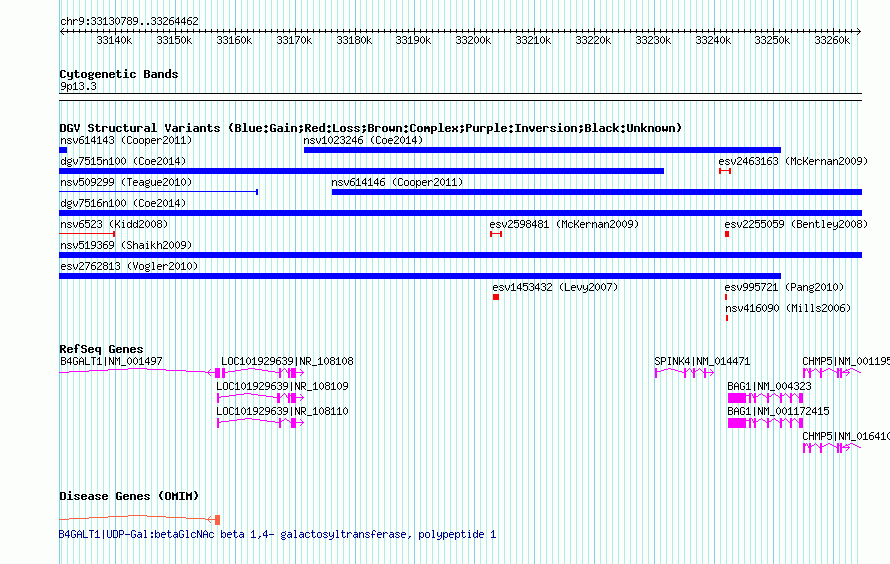Select the BAG1|NM_001172415 gene label
The width and height of the screenshot is (890, 564).
pos(778,411)
